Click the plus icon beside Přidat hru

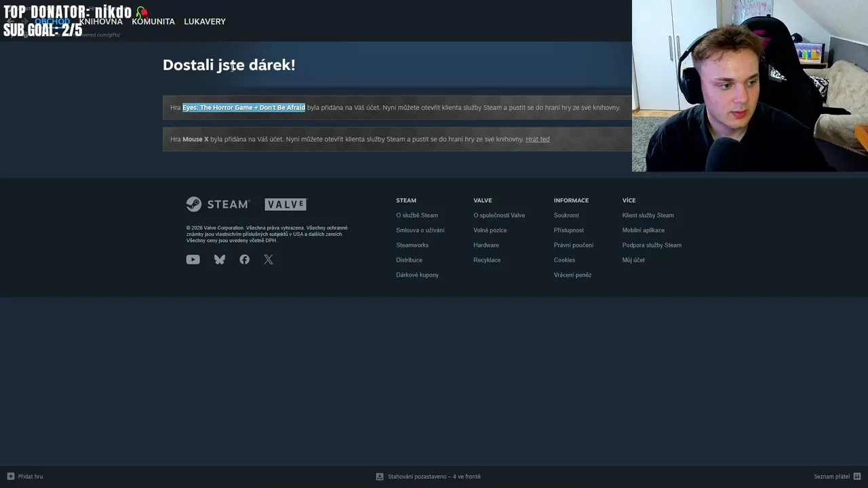coord(11,476)
